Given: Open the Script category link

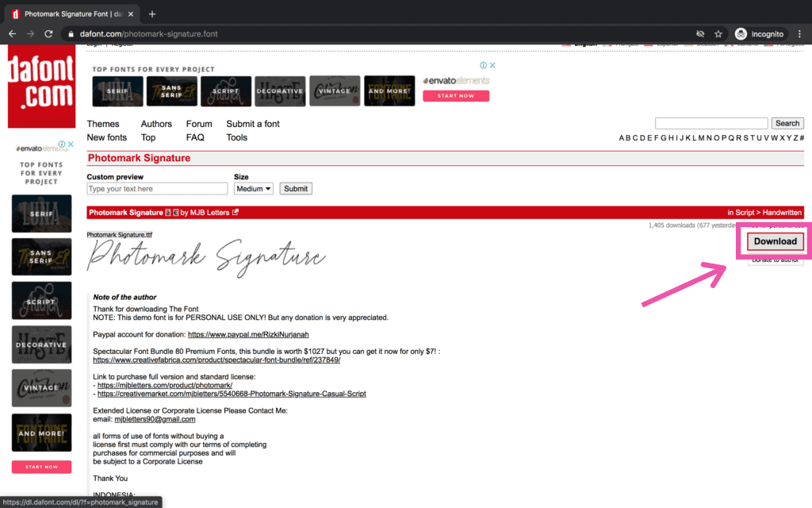Looking at the screenshot, I should click(x=745, y=213).
